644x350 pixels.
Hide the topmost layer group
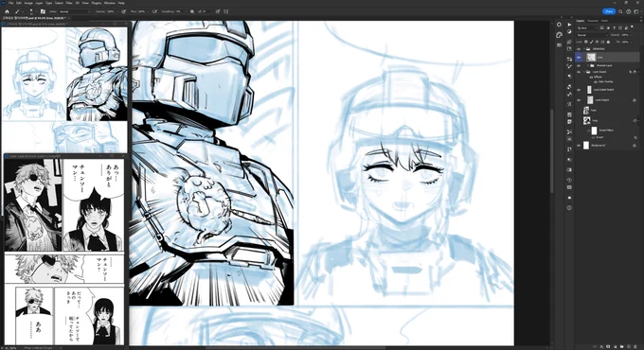pyautogui.click(x=579, y=49)
